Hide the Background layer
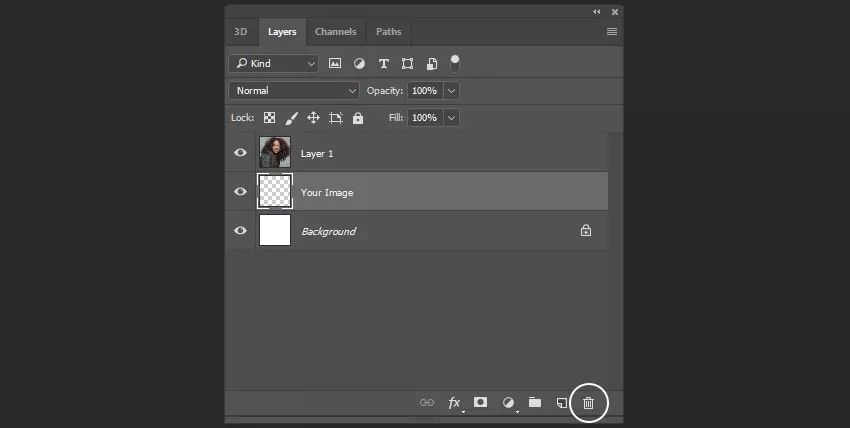850x428 pixels. (240, 230)
